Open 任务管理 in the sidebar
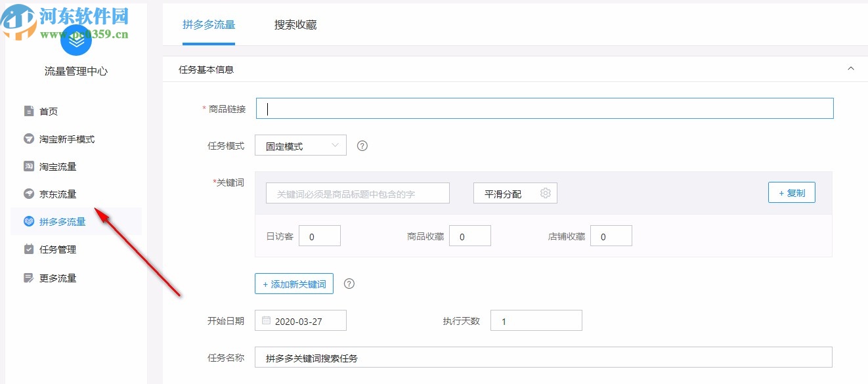 click(x=76, y=249)
